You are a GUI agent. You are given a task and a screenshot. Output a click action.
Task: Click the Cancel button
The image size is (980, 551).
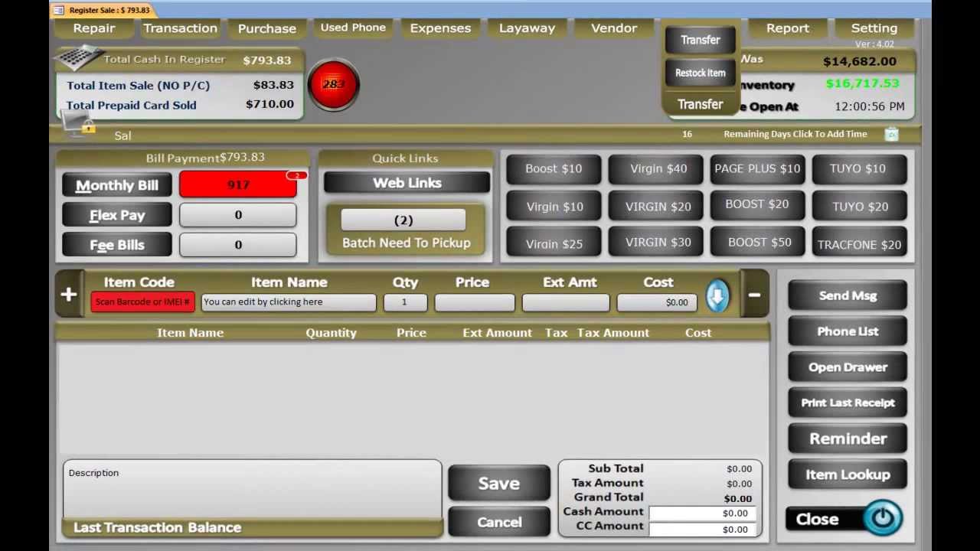[x=499, y=522]
